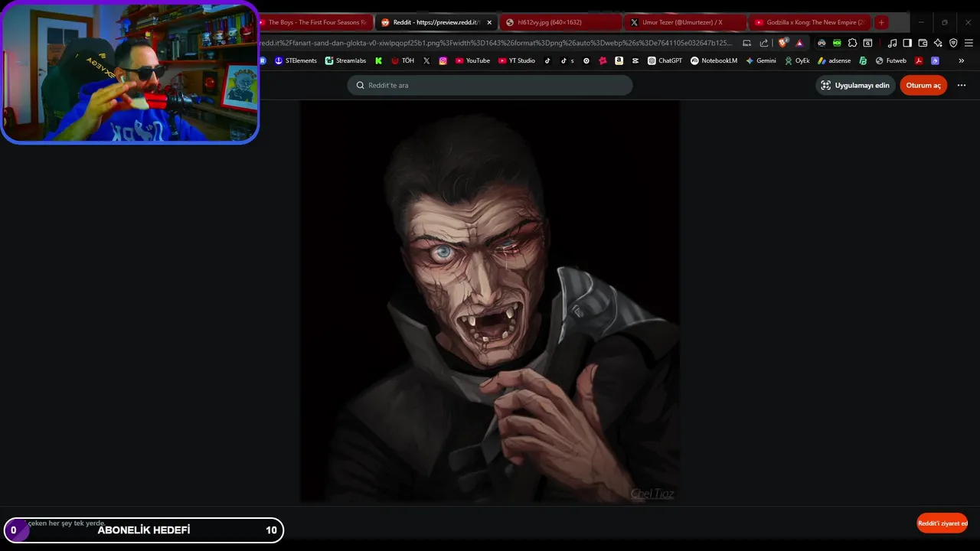The height and width of the screenshot is (551, 980).
Task: Click the share page icon in address bar
Action: coord(763,43)
